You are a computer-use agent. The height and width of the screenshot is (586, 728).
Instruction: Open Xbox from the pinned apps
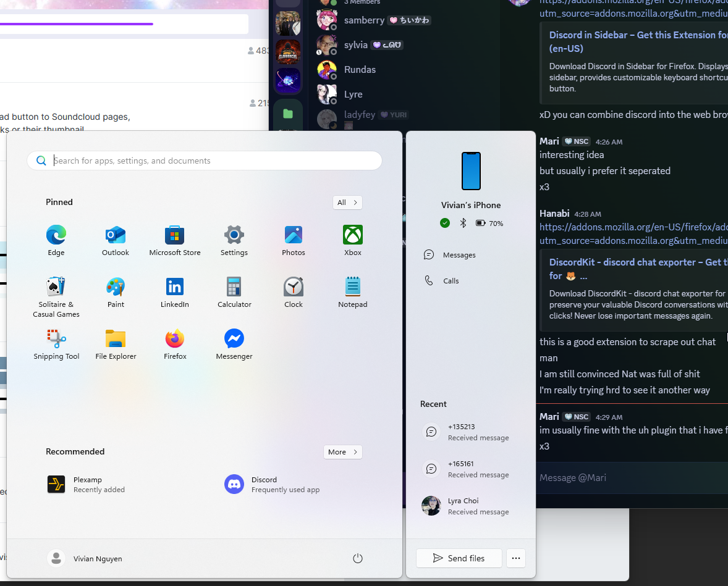353,235
